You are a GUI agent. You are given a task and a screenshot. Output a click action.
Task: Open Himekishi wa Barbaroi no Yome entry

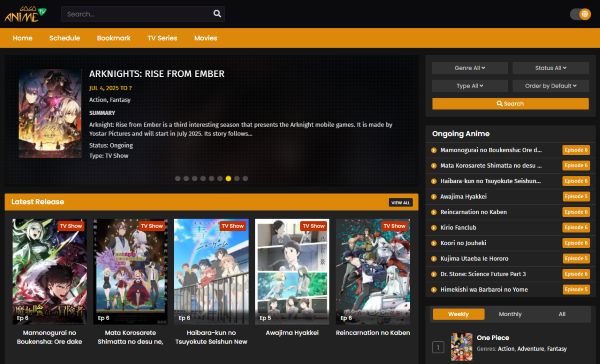coord(484,290)
